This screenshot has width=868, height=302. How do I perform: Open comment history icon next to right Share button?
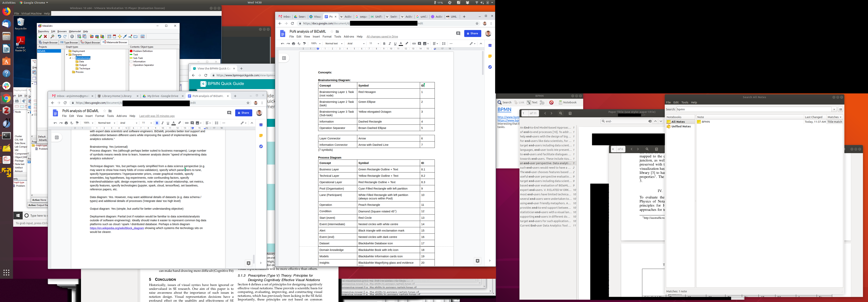point(458,33)
